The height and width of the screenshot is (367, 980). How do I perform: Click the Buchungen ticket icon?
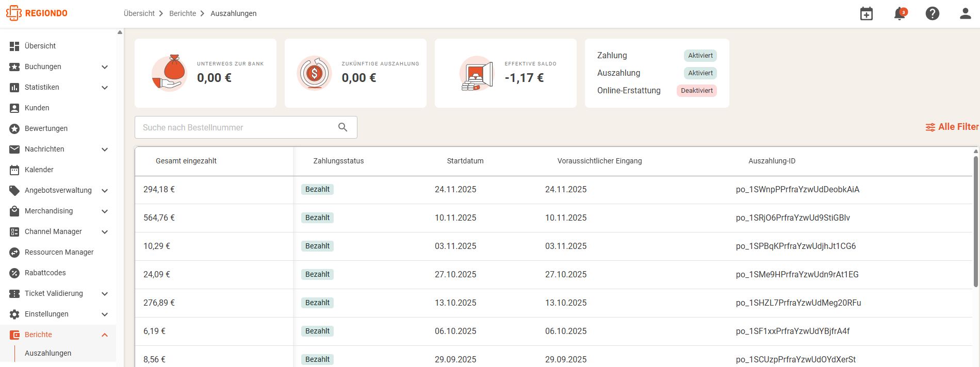[14, 66]
